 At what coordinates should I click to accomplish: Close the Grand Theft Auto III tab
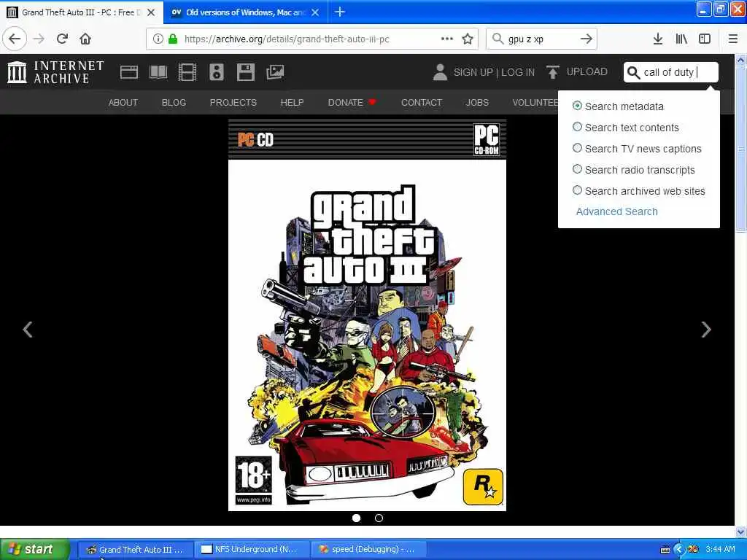[151, 12]
